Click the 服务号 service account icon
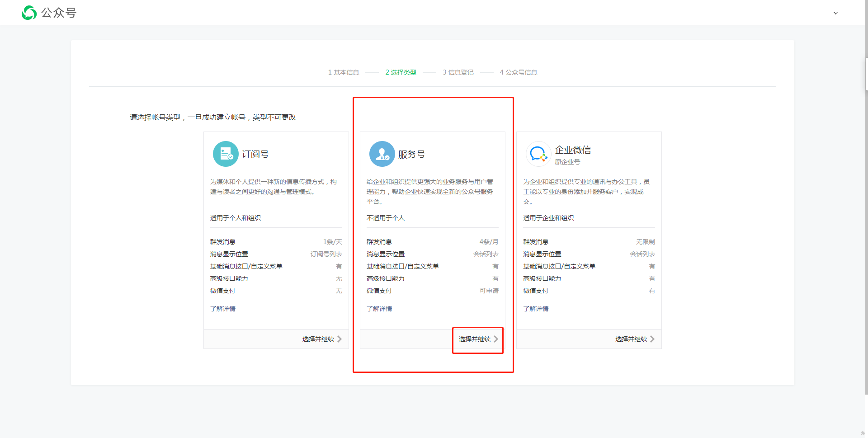Viewport: 868px width, 438px height. [382, 154]
